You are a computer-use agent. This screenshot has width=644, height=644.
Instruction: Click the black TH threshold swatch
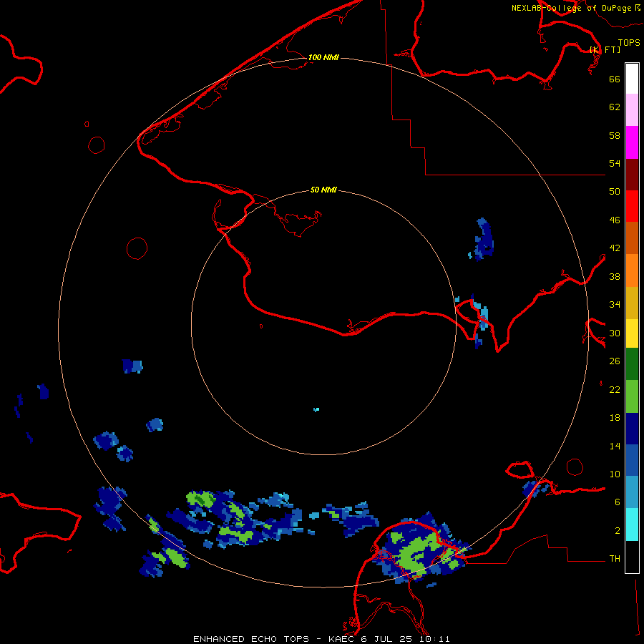click(x=632, y=557)
